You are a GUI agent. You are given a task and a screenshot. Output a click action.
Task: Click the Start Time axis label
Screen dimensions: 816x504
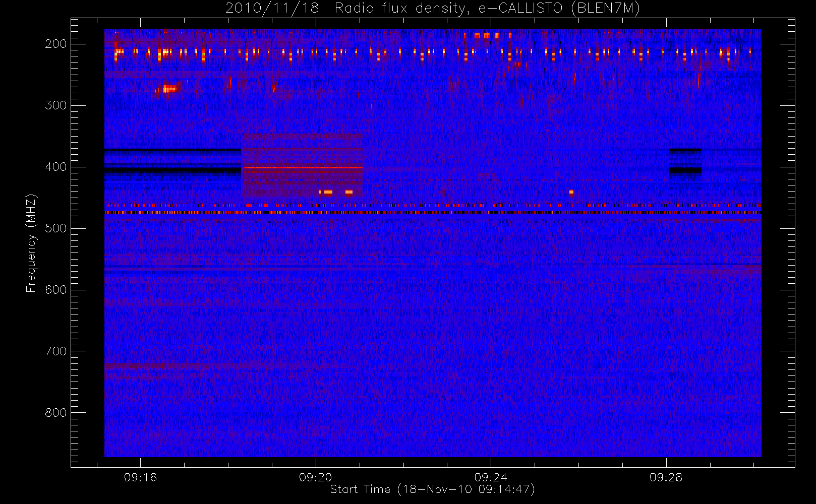point(432,489)
